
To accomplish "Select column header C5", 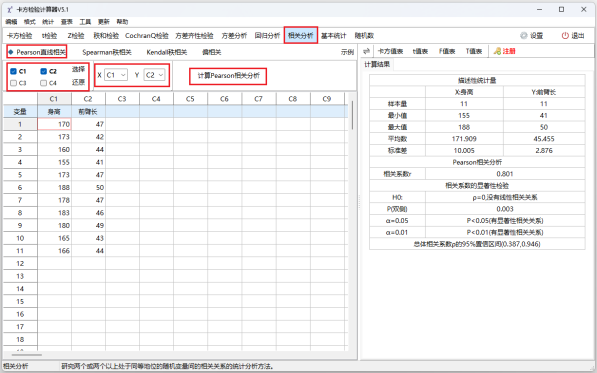I will (190, 99).
